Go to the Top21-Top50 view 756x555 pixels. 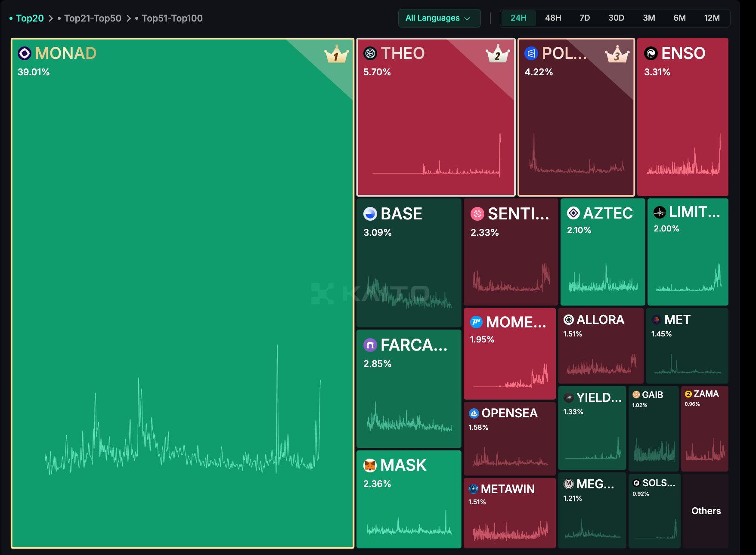click(x=93, y=18)
